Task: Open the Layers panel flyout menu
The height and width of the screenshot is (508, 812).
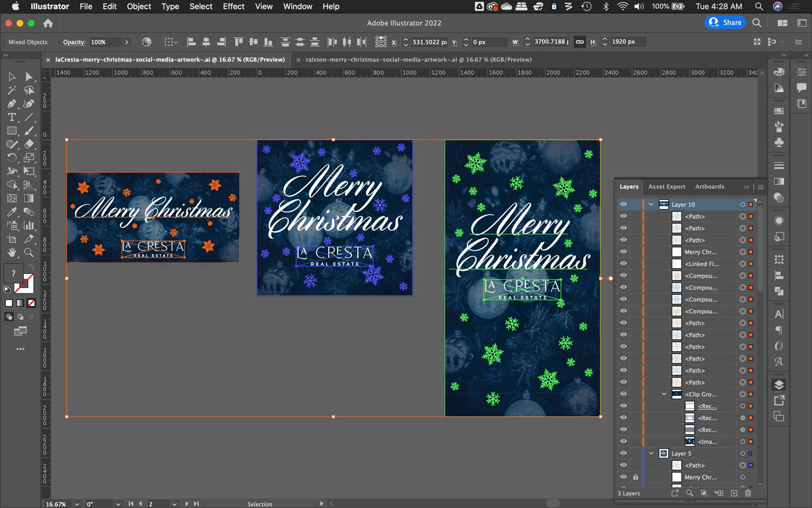Action: click(x=760, y=187)
